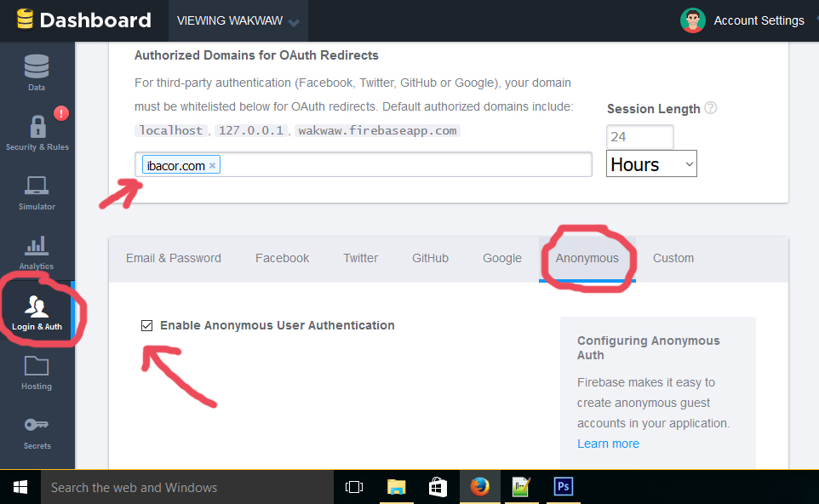This screenshot has height=504, width=819.
Task: Click the session length number field
Action: 640,137
